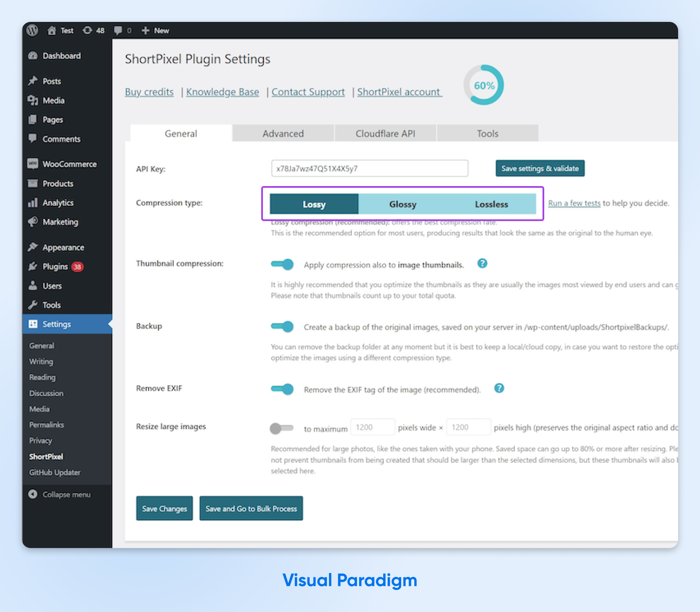Click the Users person icon

pos(33,285)
